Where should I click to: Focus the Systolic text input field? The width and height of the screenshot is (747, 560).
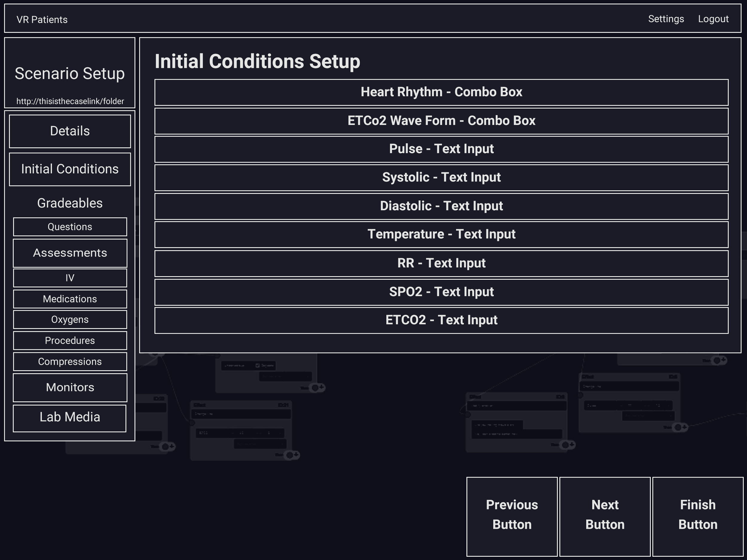tap(441, 178)
